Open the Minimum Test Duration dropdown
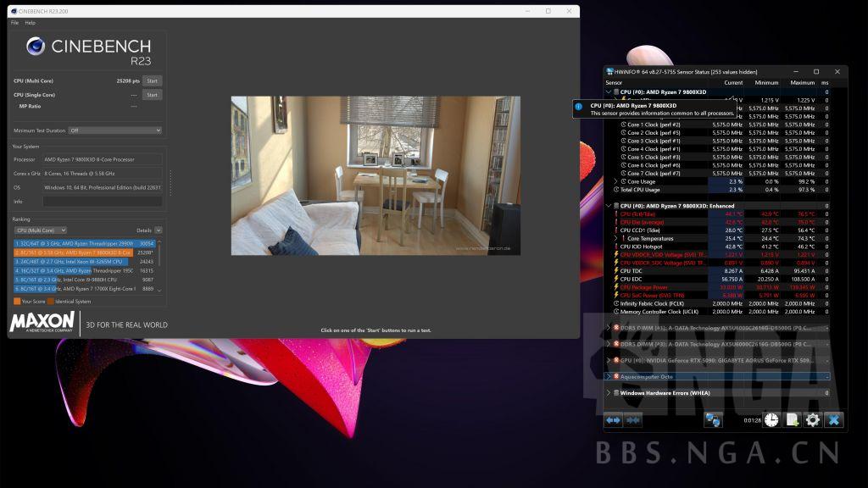Screen dimensions: 868x488 [114, 130]
